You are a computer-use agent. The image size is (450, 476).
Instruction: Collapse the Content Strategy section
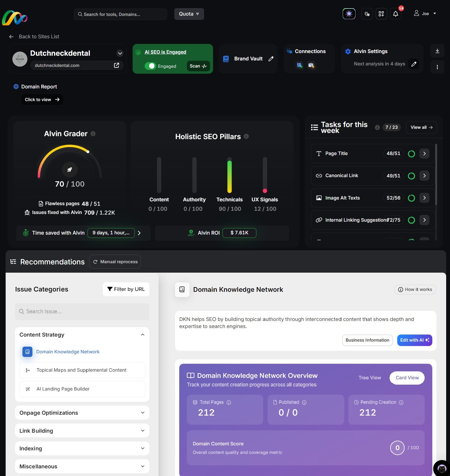[143, 335]
